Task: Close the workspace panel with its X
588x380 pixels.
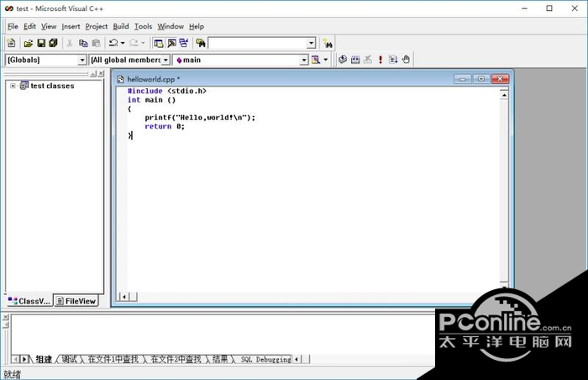Action: [x=101, y=74]
